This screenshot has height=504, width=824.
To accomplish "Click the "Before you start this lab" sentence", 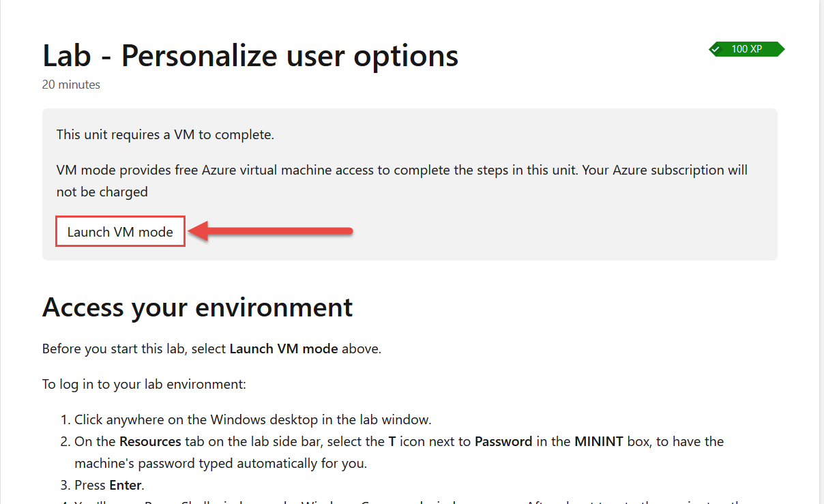I will (211, 349).
